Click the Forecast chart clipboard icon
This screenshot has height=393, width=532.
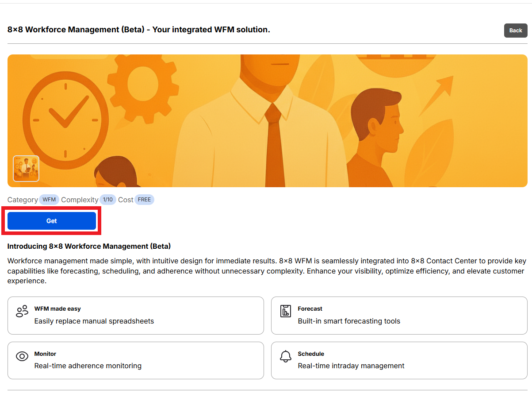(x=286, y=311)
